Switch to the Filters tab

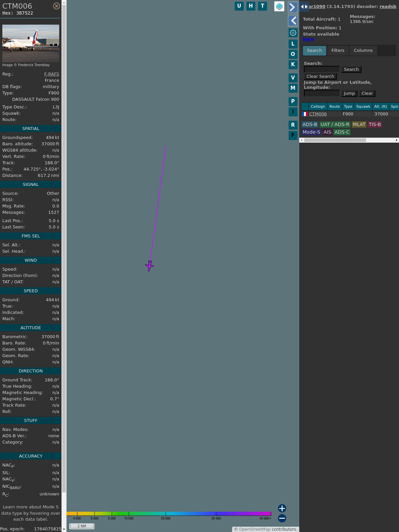point(338,51)
